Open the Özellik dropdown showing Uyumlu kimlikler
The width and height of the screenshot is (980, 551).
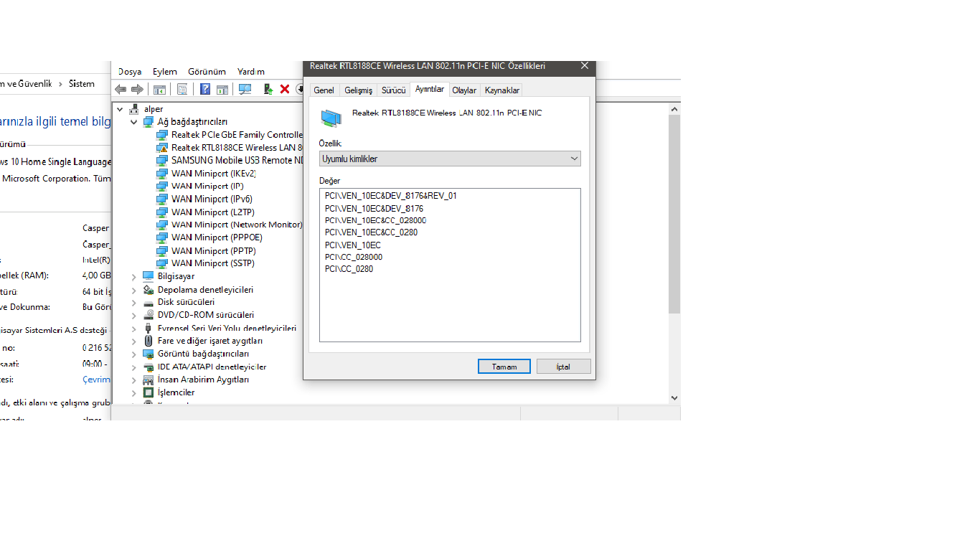pos(450,159)
